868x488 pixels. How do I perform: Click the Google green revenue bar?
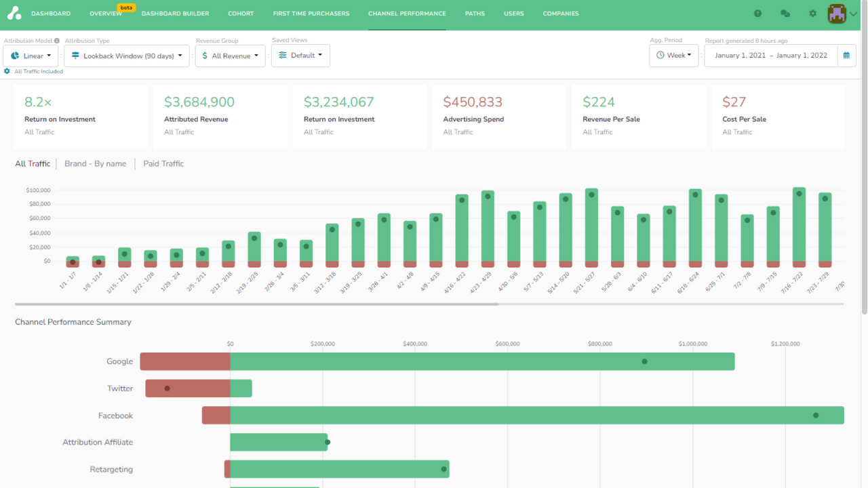click(x=482, y=361)
